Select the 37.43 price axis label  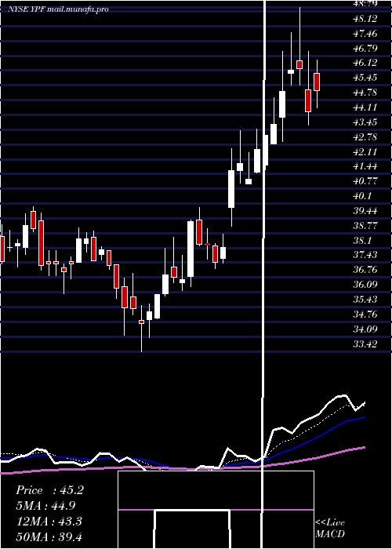(x=365, y=255)
